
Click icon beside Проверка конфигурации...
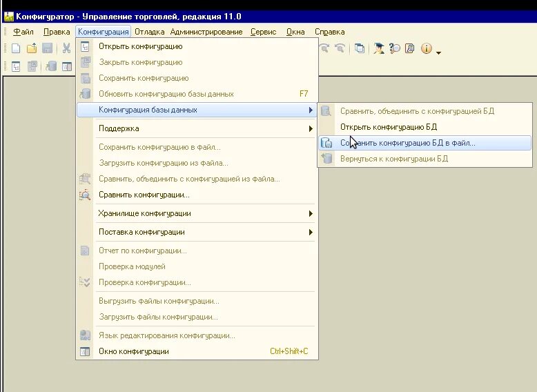pyautogui.click(x=85, y=282)
